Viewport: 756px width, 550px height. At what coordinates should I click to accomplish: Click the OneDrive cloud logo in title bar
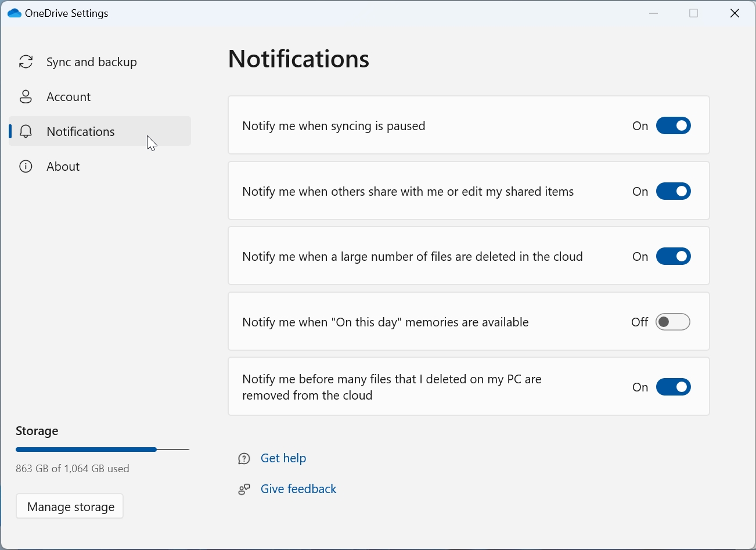[15, 13]
